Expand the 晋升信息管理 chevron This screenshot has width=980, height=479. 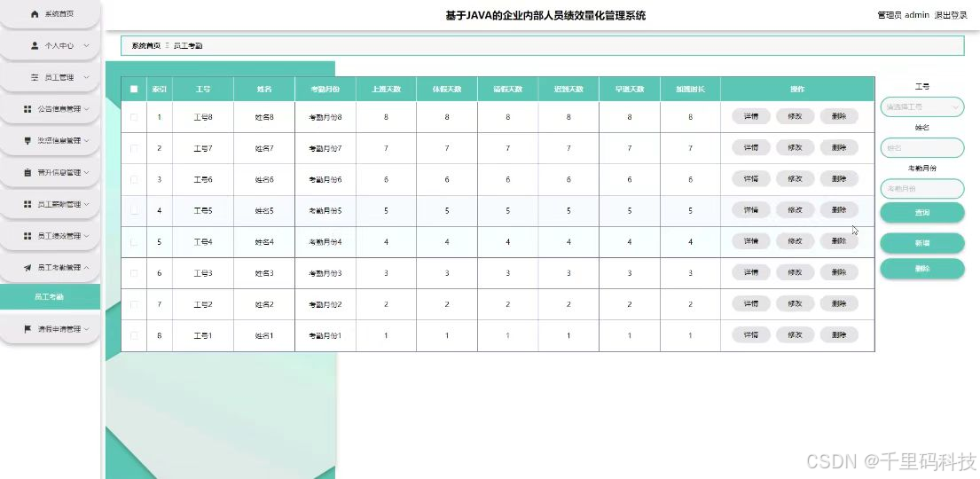pyautogui.click(x=87, y=173)
